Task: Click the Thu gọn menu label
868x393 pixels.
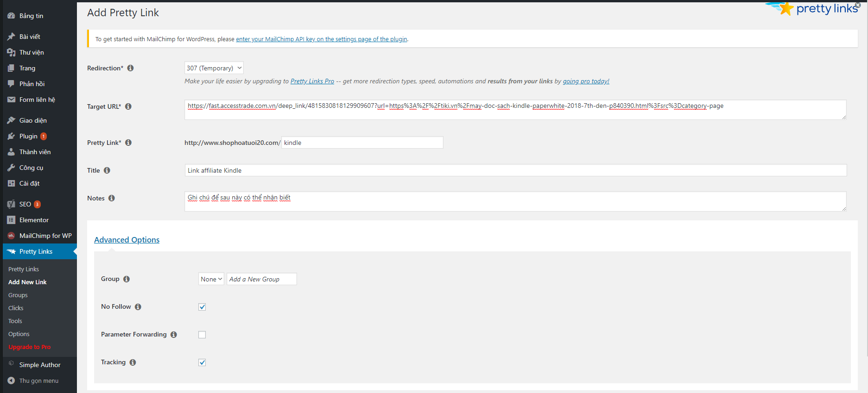Action: tap(39, 381)
